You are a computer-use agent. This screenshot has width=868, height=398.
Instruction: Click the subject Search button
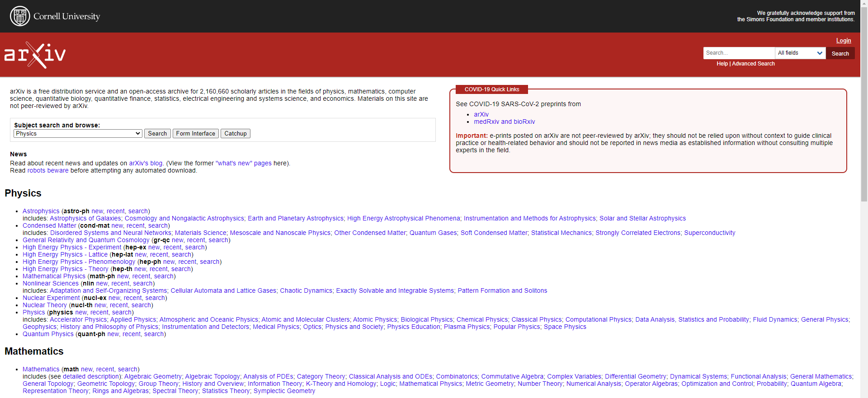coord(157,134)
